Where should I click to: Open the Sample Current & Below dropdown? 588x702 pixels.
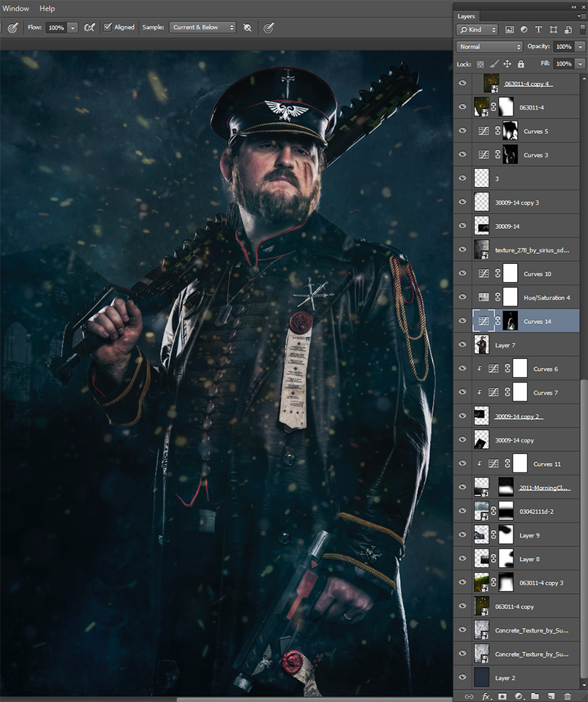point(202,27)
